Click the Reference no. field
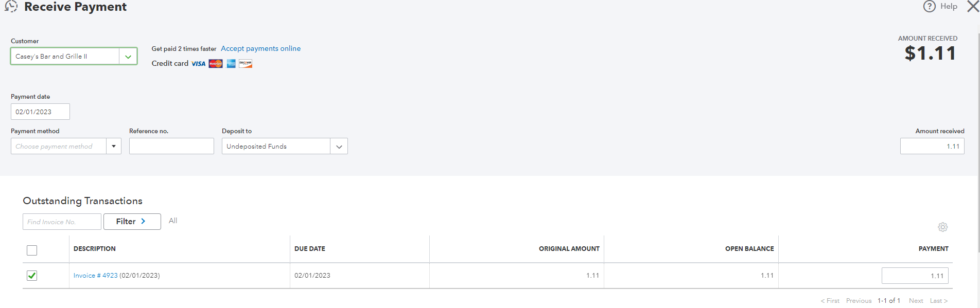 point(171,147)
